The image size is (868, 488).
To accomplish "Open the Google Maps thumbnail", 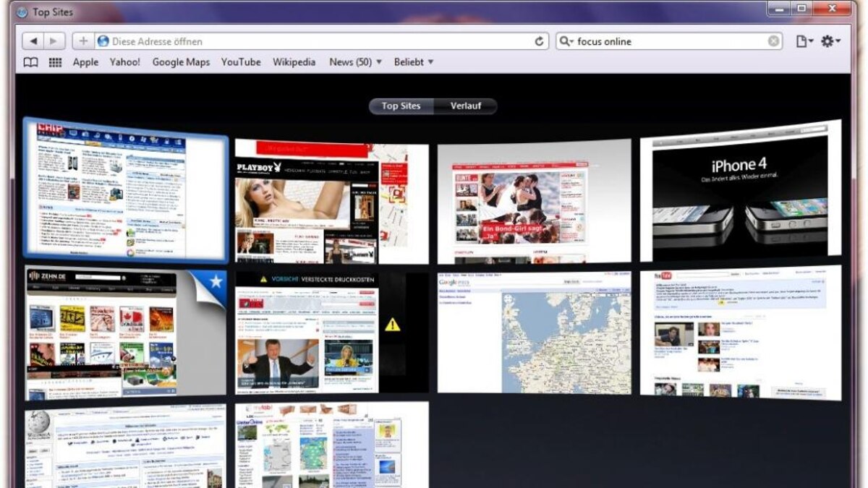I will click(x=534, y=333).
